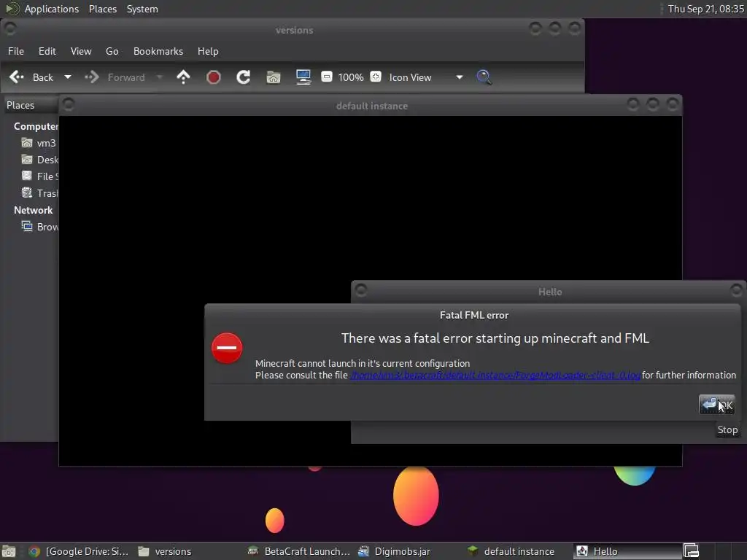
Task: Select vm3 home in the sidebar
Action: pos(38,143)
